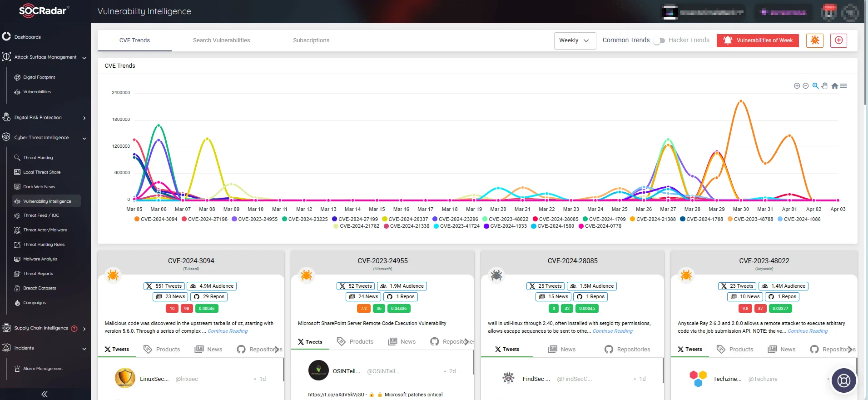Collapse Incidents section
The image size is (868, 400).
pyautogui.click(x=84, y=349)
